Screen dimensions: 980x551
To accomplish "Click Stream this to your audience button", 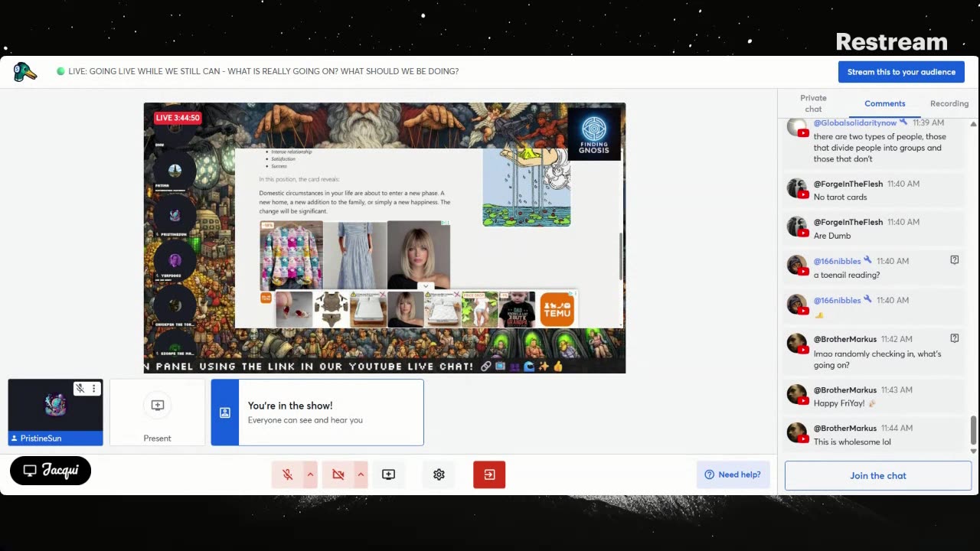I will 901,72.
